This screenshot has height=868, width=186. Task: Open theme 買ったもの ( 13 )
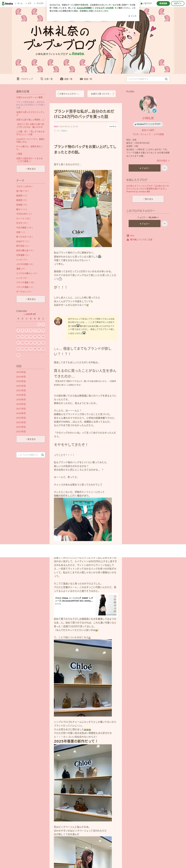point(24,237)
